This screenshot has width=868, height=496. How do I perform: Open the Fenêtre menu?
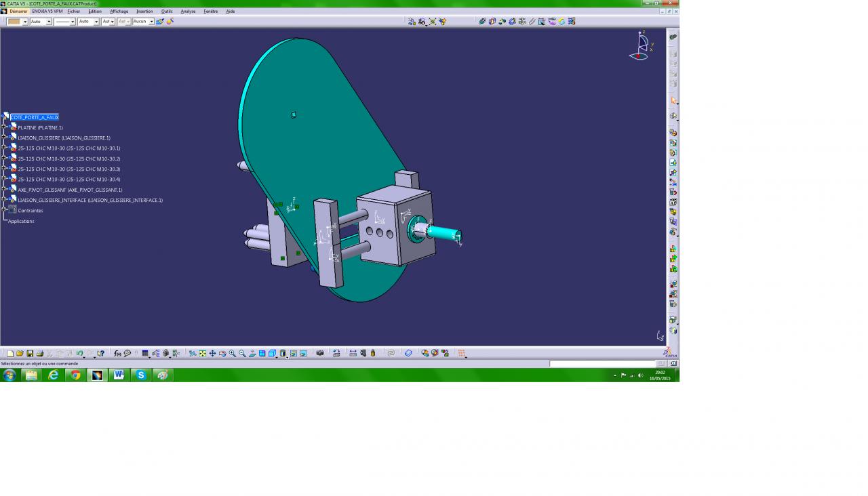pos(210,12)
